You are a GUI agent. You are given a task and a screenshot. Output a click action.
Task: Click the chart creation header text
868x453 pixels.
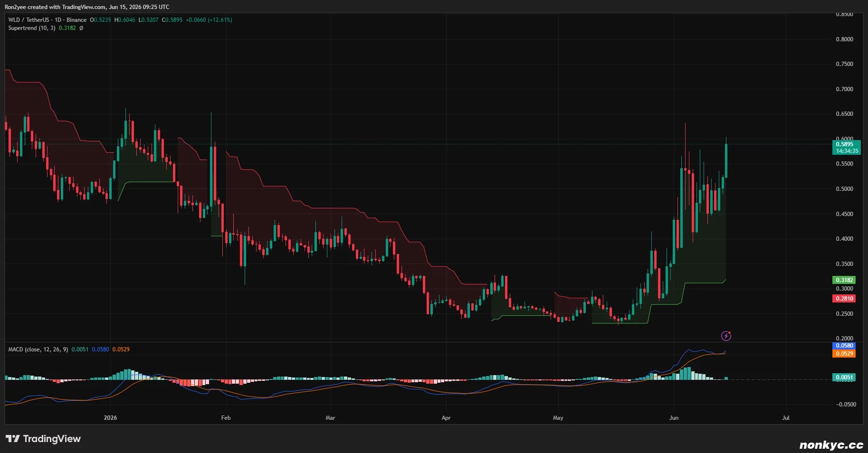tap(87, 7)
